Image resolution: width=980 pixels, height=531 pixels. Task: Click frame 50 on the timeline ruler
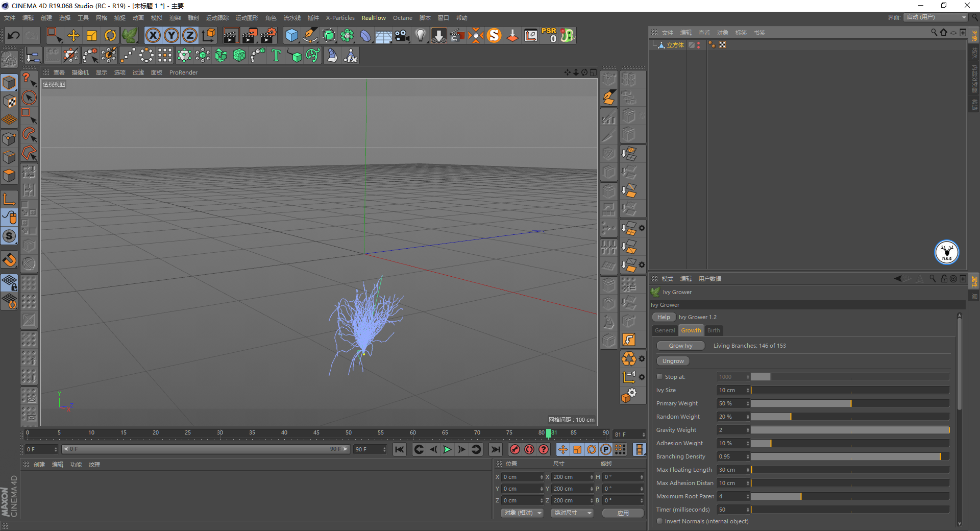[348, 433]
